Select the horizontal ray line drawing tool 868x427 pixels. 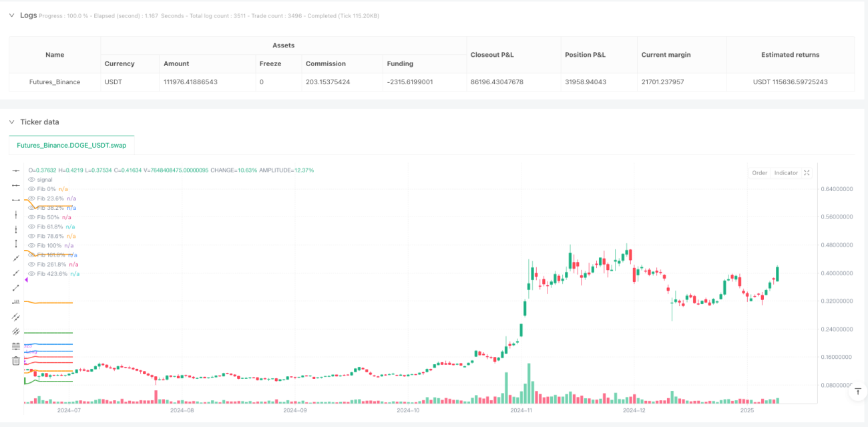(x=16, y=185)
